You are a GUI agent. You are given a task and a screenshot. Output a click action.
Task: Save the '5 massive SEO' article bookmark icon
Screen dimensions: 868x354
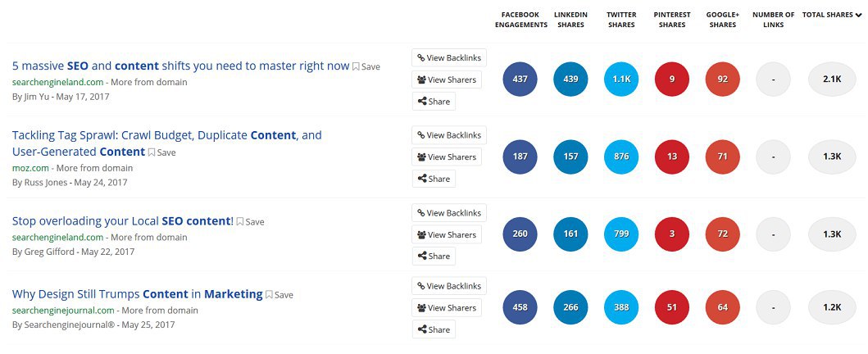coord(357,66)
